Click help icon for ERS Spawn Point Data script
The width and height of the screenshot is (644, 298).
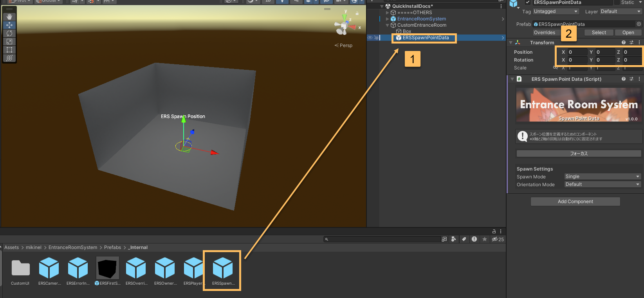[624, 79]
